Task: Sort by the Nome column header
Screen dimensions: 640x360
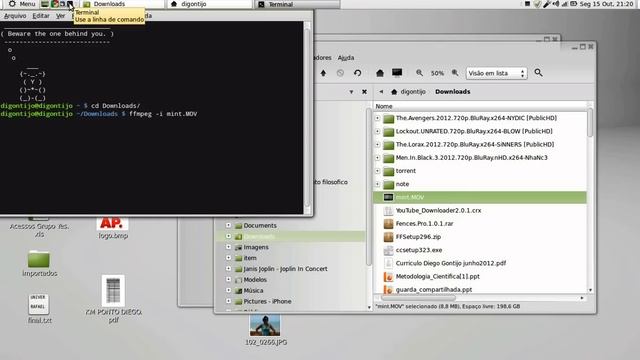Action: (x=480, y=106)
